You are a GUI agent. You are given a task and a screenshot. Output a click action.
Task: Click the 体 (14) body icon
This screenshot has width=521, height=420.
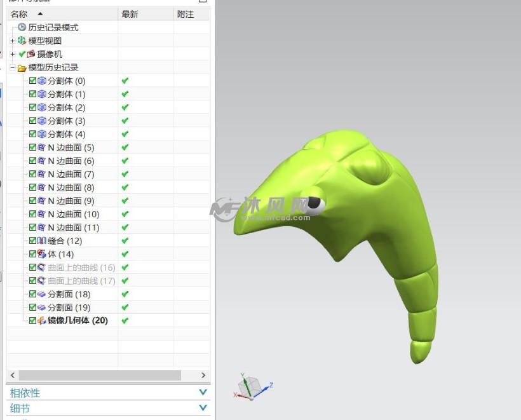pyautogui.click(x=41, y=254)
